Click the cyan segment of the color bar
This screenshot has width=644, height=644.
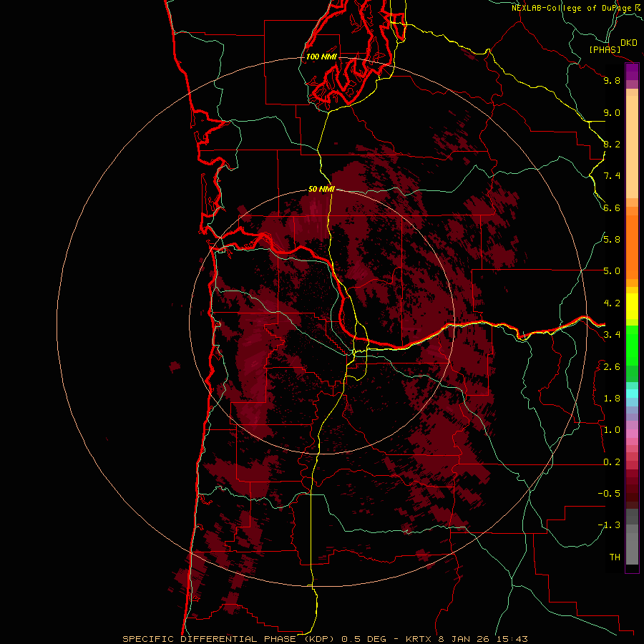[632, 394]
